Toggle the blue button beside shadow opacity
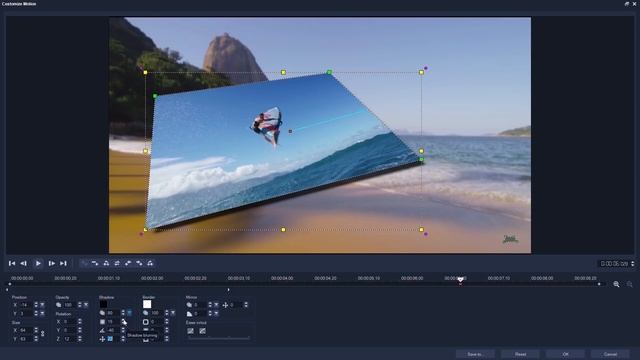Screen dimensions: 640x360 (129, 313)
